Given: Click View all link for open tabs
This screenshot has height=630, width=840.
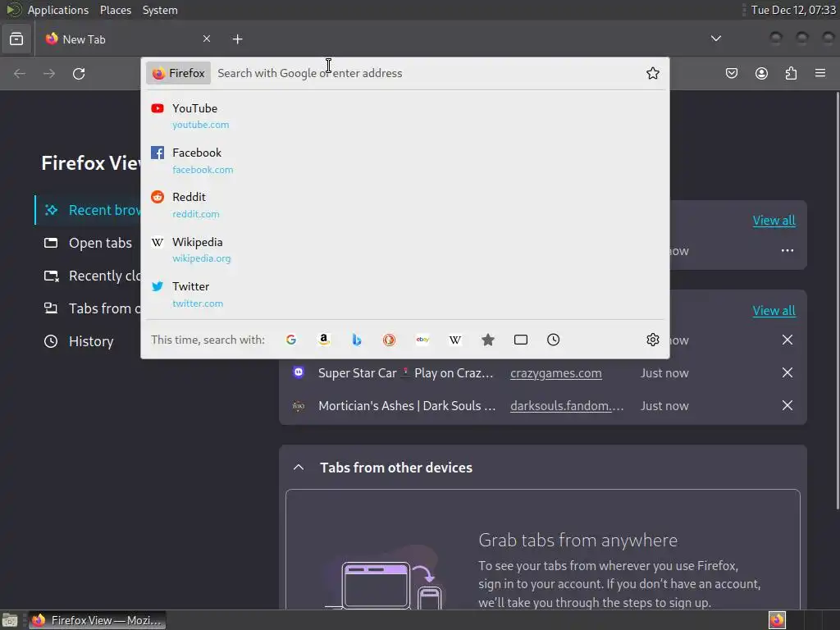Looking at the screenshot, I should click(774, 220).
